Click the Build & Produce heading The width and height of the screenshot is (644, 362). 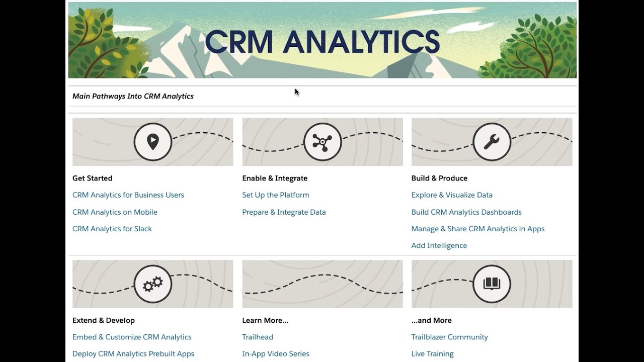pos(439,178)
